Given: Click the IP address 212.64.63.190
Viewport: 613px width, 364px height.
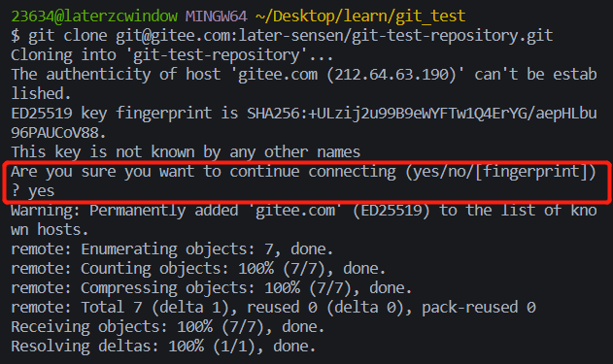Looking at the screenshot, I should pos(392,74).
